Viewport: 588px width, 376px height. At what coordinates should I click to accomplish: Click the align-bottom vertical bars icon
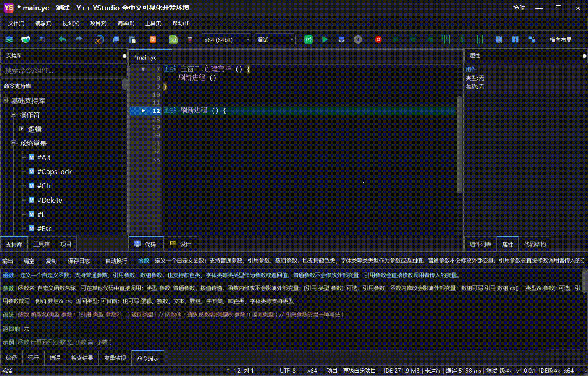(478, 39)
